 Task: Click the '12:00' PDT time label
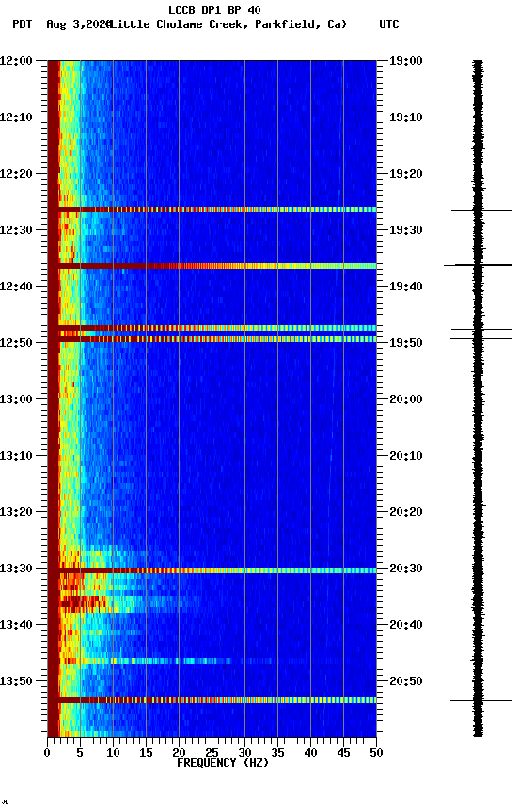[16, 61]
